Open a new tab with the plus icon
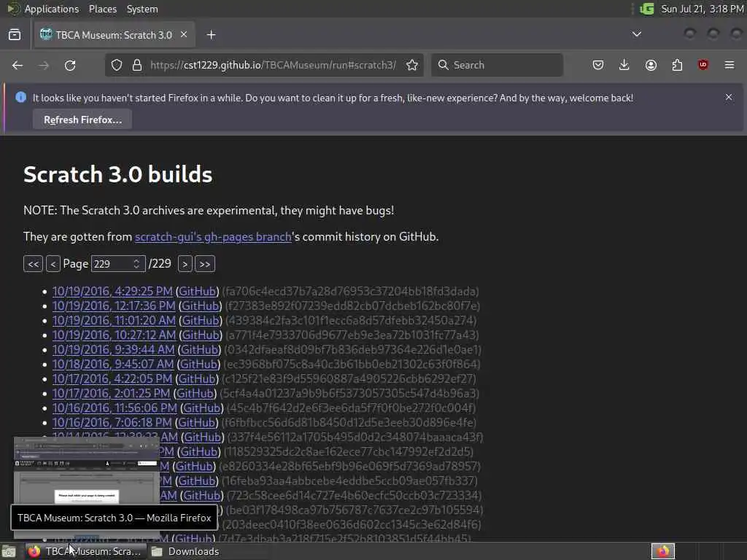 [211, 35]
